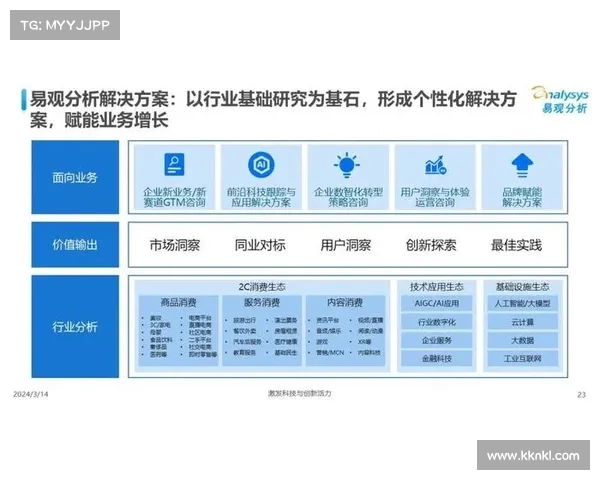Click the light bulb icon

click(347, 165)
